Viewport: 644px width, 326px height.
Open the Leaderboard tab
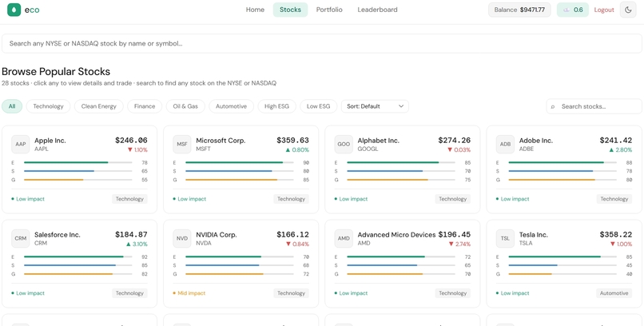[377, 10]
